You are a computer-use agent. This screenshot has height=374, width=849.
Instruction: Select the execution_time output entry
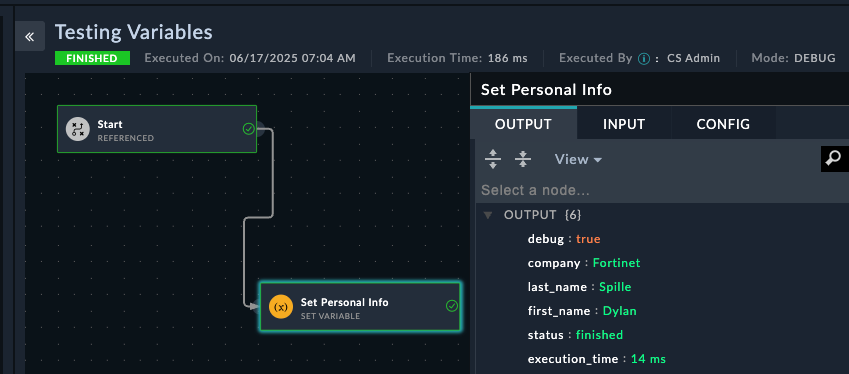click(596, 359)
